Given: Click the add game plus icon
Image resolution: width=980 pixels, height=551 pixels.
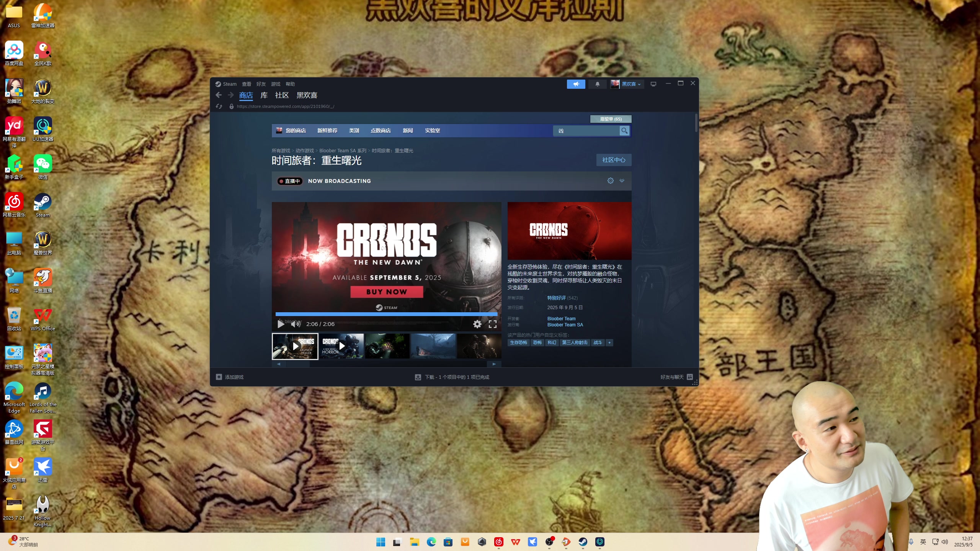Looking at the screenshot, I should pos(219,377).
